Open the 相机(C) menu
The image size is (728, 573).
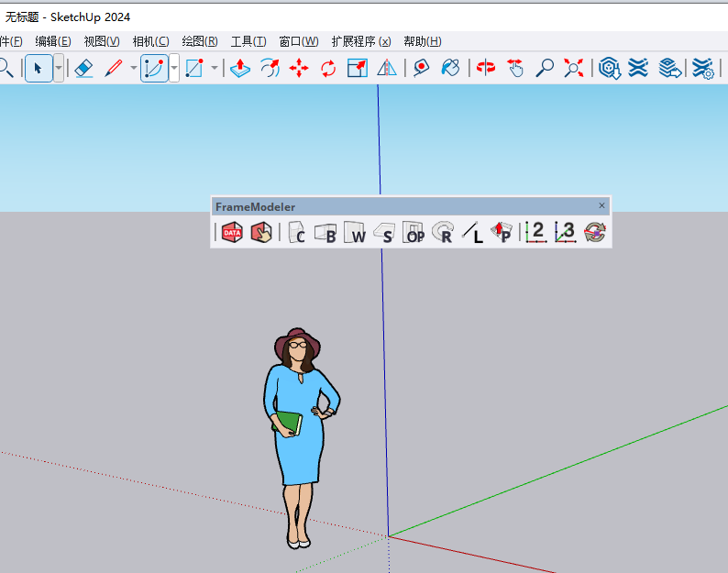click(x=151, y=41)
